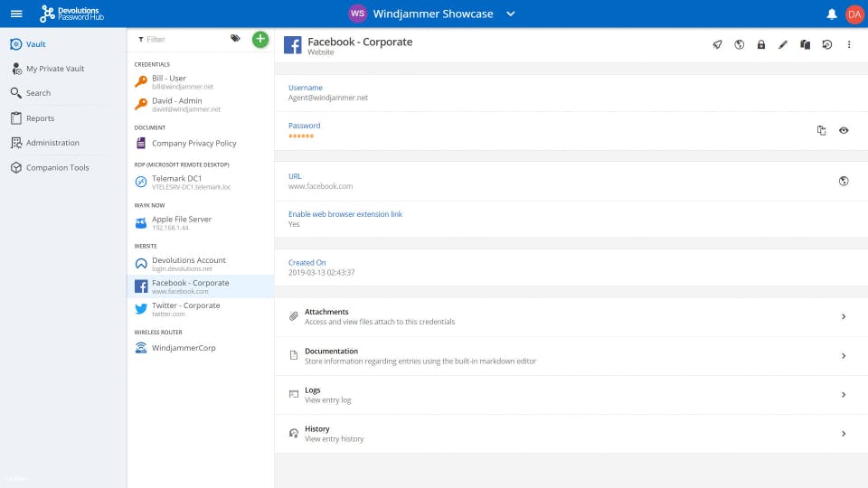Open URL with globe icon in URL row
Viewport: 868px width, 488px height.
coord(844,181)
